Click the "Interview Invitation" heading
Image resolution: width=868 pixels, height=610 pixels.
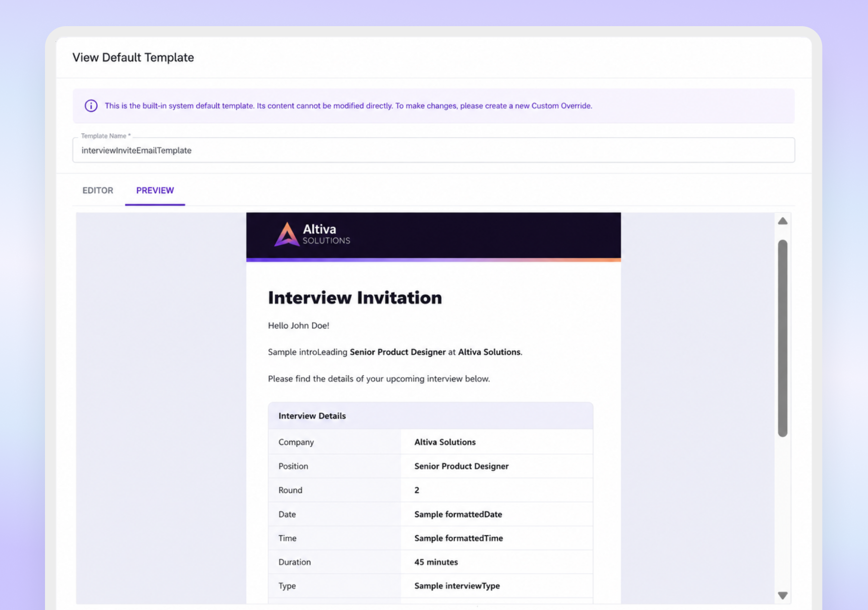click(x=355, y=297)
